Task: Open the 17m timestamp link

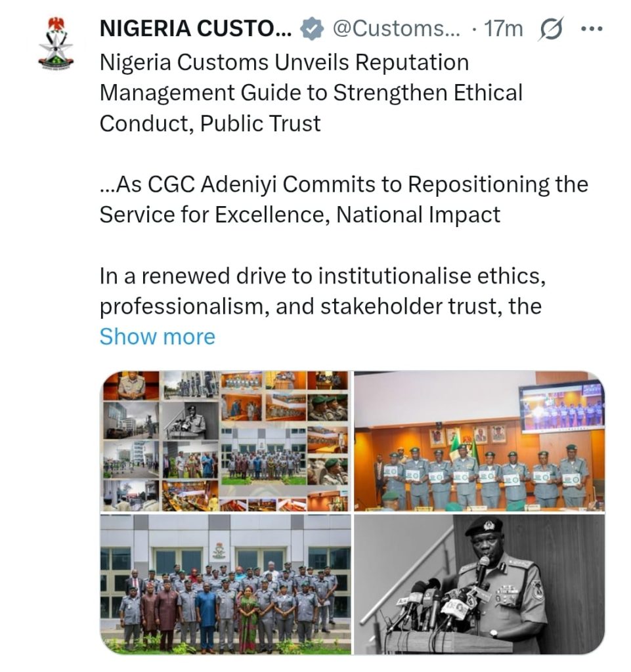Action: click(503, 29)
